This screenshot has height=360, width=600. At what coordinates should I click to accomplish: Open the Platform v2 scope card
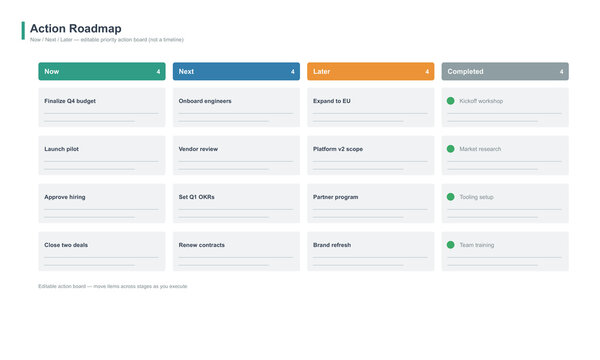[370, 155]
